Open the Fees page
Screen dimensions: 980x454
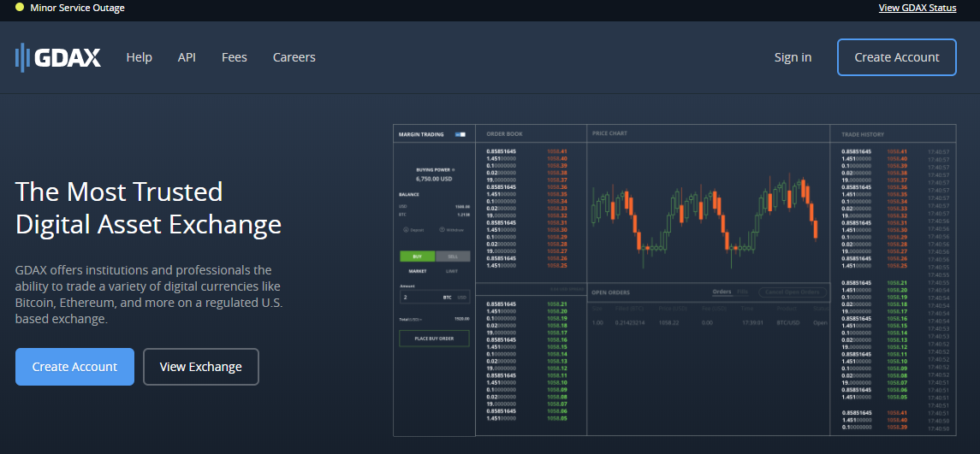click(235, 57)
